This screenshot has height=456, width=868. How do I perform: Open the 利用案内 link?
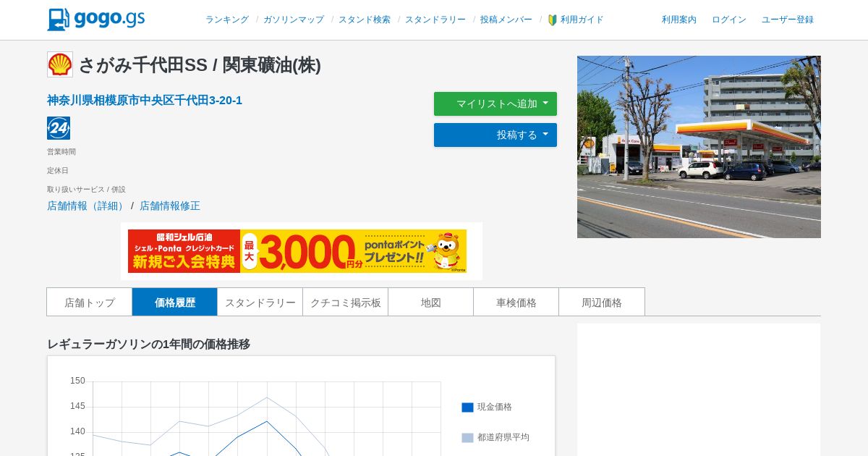click(x=679, y=20)
